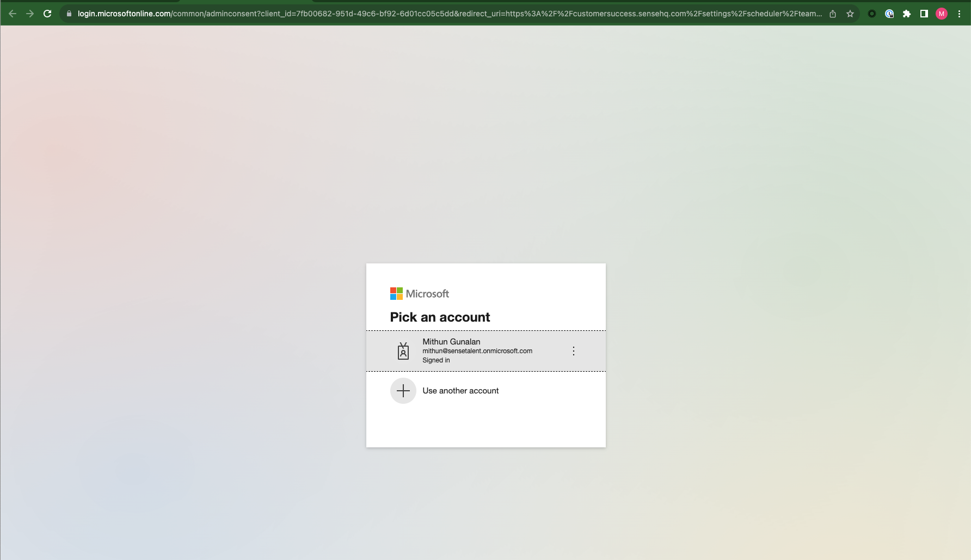Toggle the browser side panel
Image resolution: width=971 pixels, height=560 pixels.
[924, 14]
